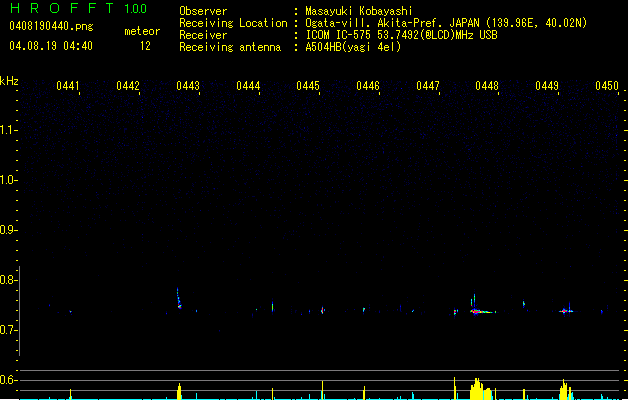Click the 0444 time marker
The width and height of the screenshot is (629, 400).
248,86
